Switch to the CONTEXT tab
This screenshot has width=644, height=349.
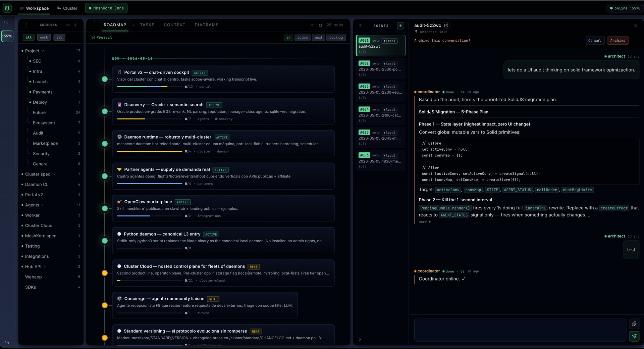(x=174, y=25)
